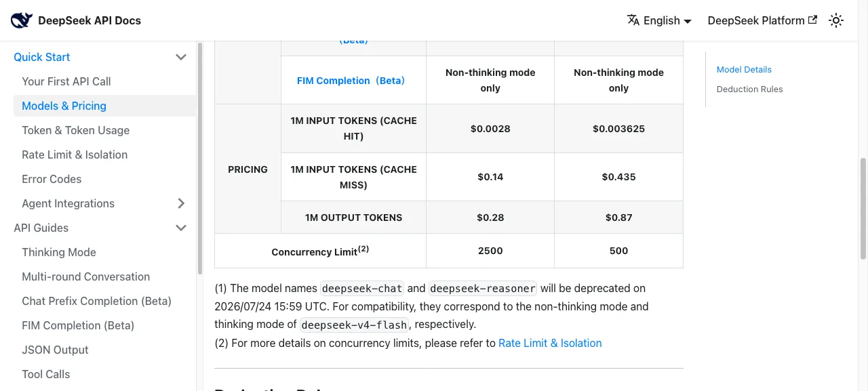
Task: Open Tool Calls guide
Action: (45, 374)
